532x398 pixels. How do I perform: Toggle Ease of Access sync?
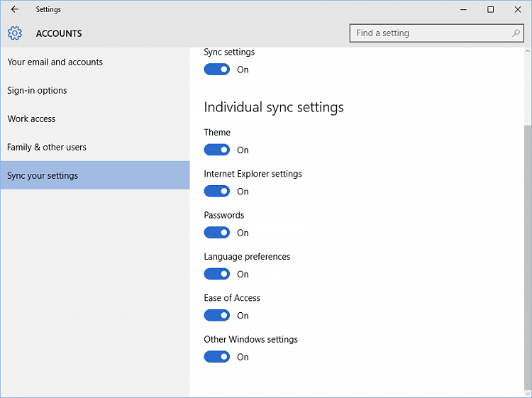(217, 315)
